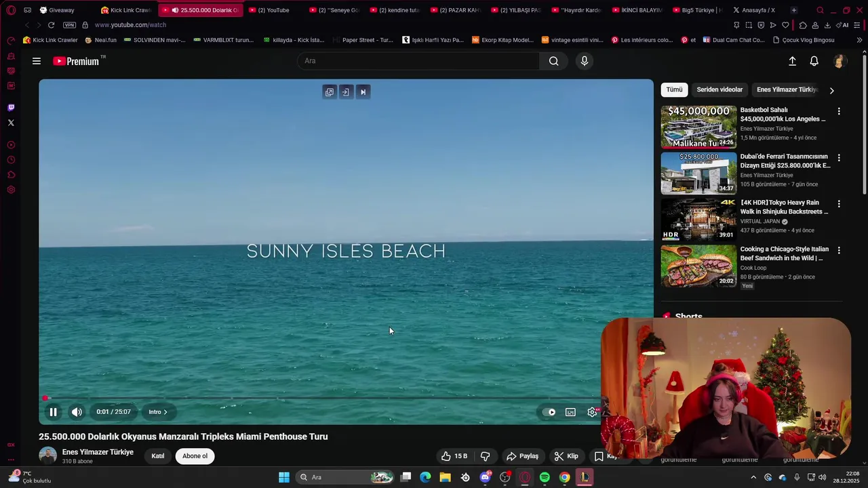Join the channel with Katıl
The height and width of the screenshot is (488, 868).
[x=158, y=456]
